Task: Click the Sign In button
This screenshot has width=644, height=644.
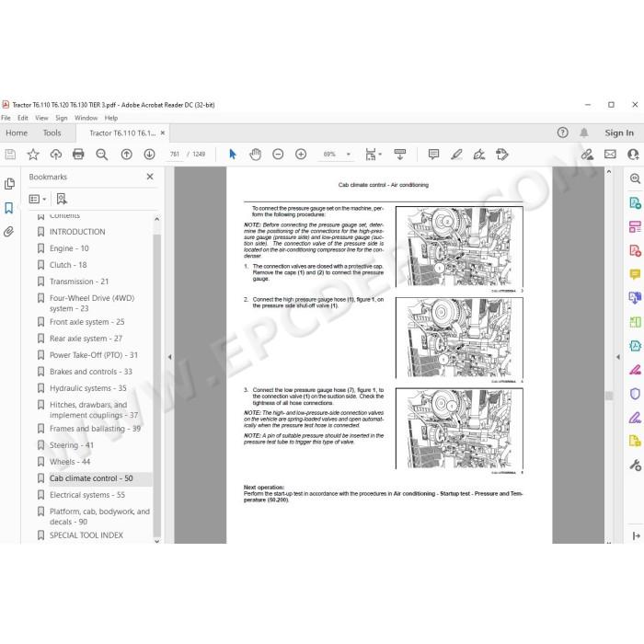Action: (x=619, y=132)
